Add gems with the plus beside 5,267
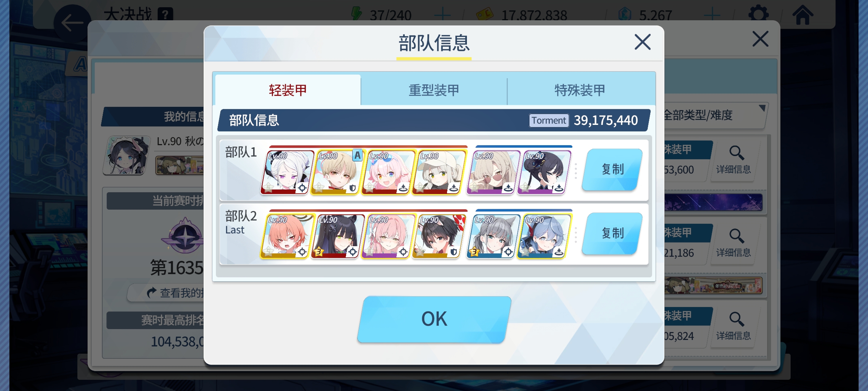The height and width of the screenshot is (391, 868). point(712,15)
